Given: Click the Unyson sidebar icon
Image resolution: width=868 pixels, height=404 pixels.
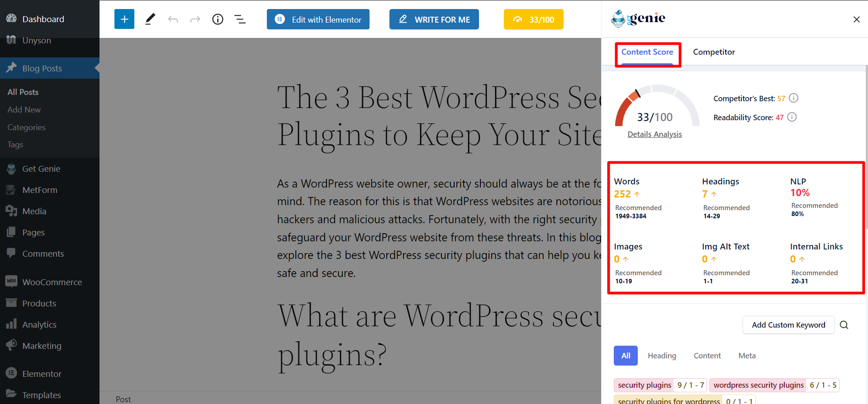Looking at the screenshot, I should [x=11, y=39].
